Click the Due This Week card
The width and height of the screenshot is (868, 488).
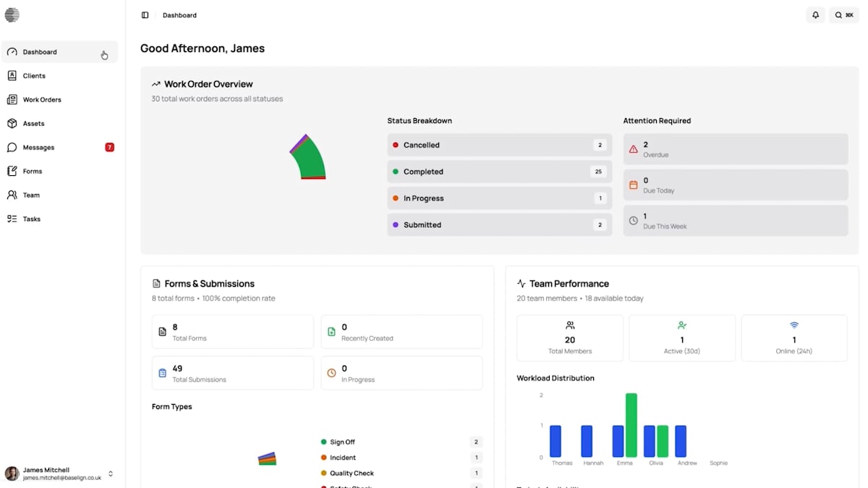click(735, 221)
